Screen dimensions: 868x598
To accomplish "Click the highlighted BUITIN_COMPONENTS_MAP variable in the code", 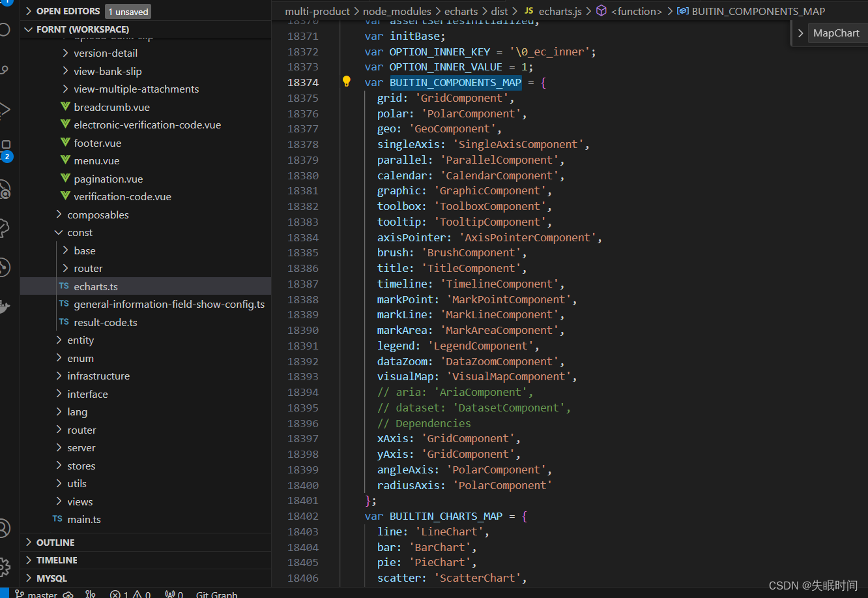I will tap(456, 82).
